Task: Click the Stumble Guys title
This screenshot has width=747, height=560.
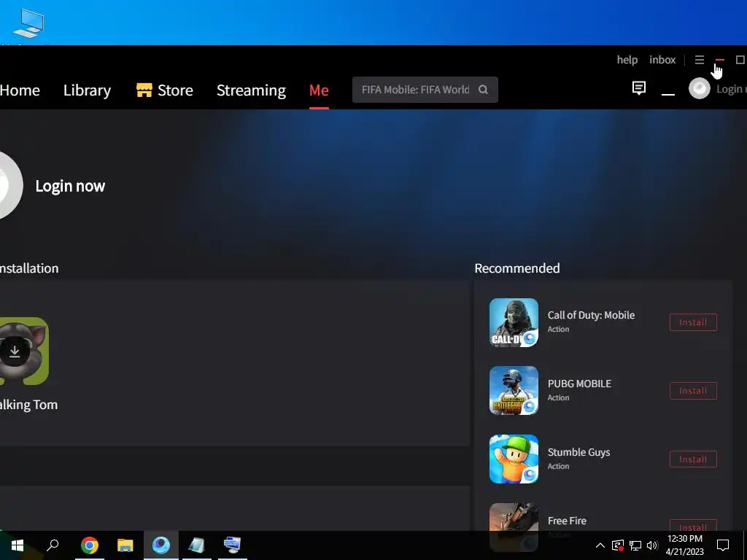Action: click(578, 452)
